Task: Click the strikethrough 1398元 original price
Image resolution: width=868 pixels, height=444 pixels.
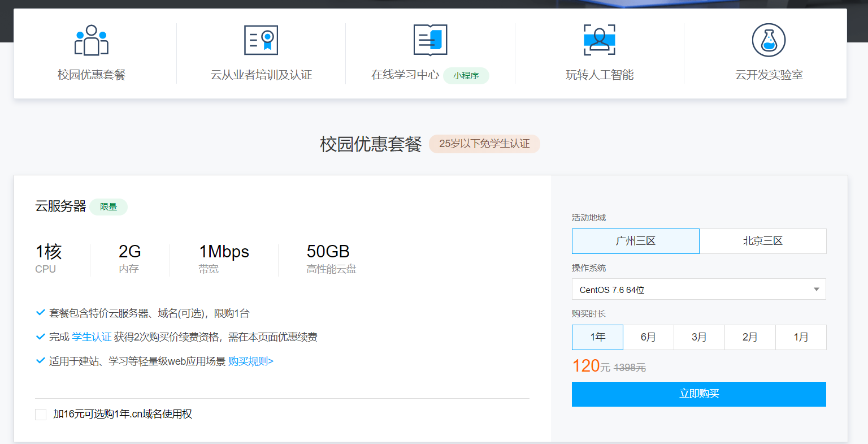Action: [x=630, y=368]
